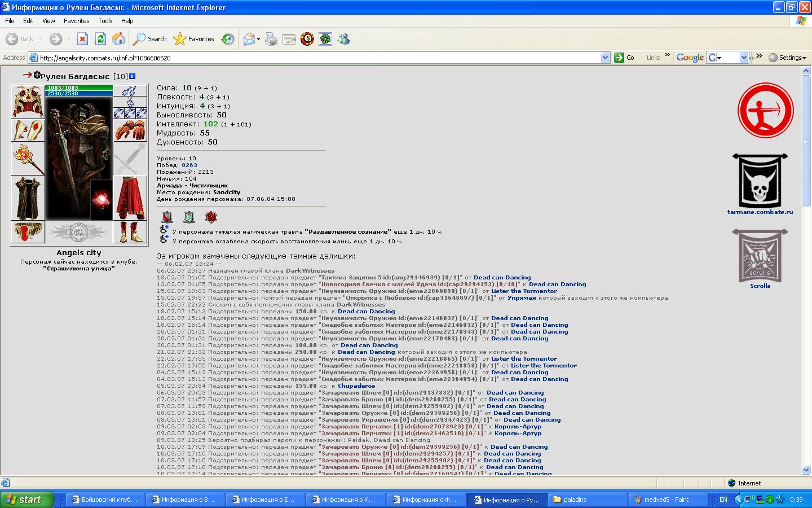
Task: Open the Forward history dropdown arrow
Action: [x=69, y=39]
